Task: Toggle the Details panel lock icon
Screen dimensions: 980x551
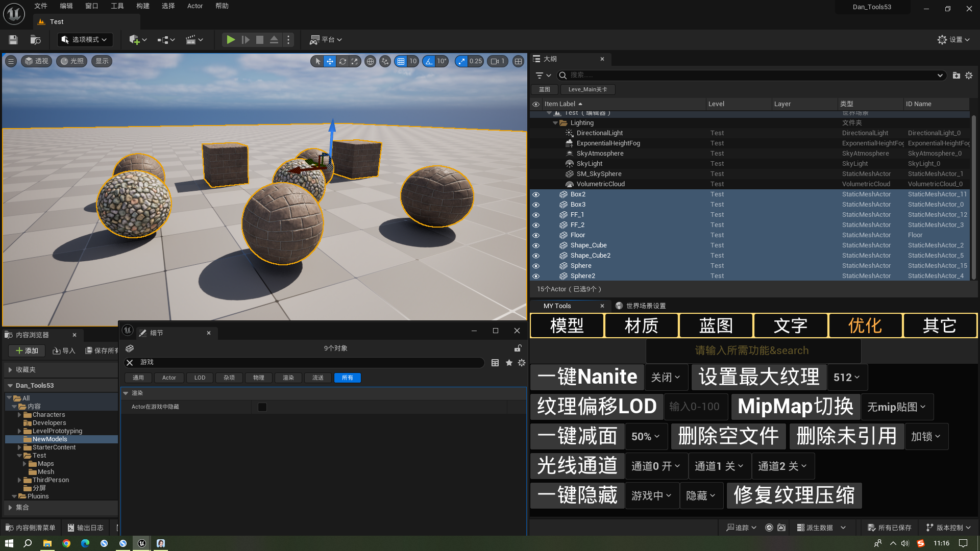Action: pyautogui.click(x=518, y=348)
